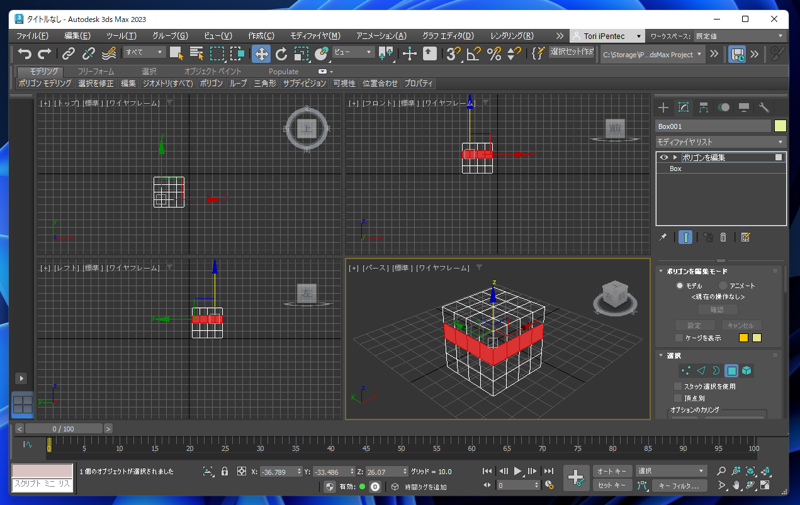Jump to the animation end frame
This screenshot has height=505, width=800.
pos(548,471)
